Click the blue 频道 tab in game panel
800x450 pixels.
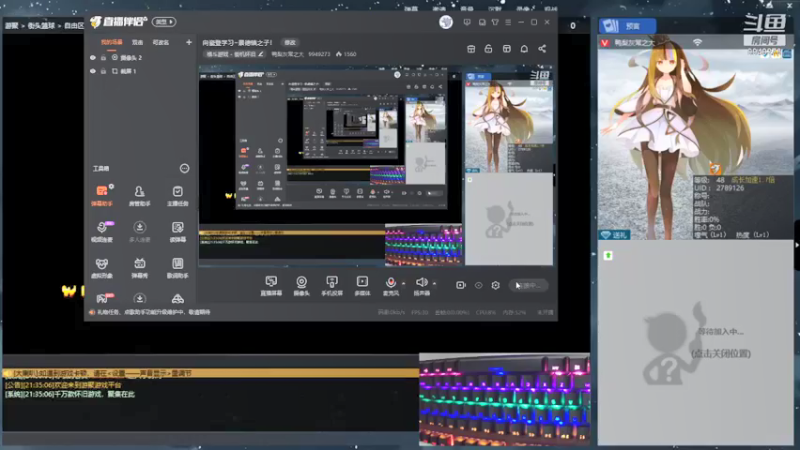tap(628, 26)
